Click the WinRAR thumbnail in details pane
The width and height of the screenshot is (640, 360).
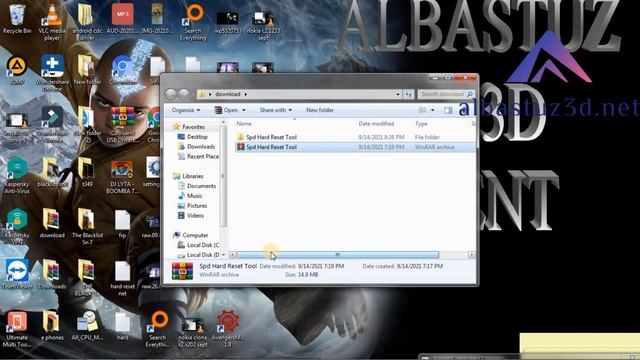pyautogui.click(x=182, y=271)
